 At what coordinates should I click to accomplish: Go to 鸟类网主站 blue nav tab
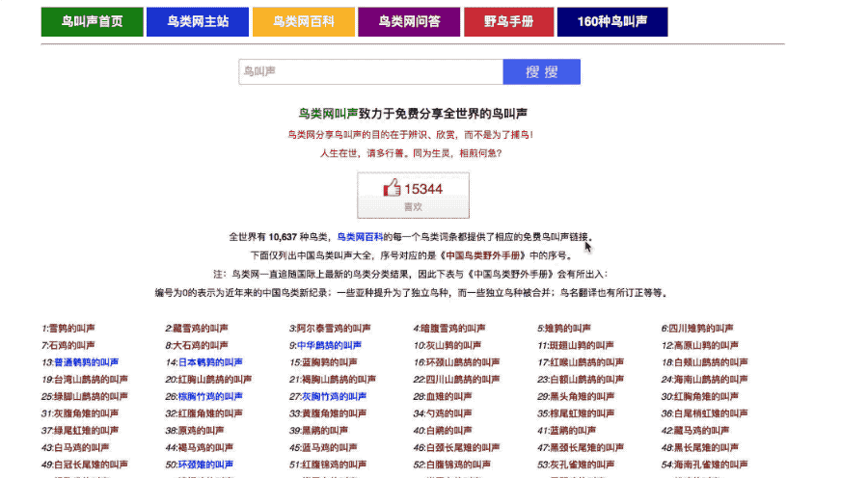[x=198, y=21]
